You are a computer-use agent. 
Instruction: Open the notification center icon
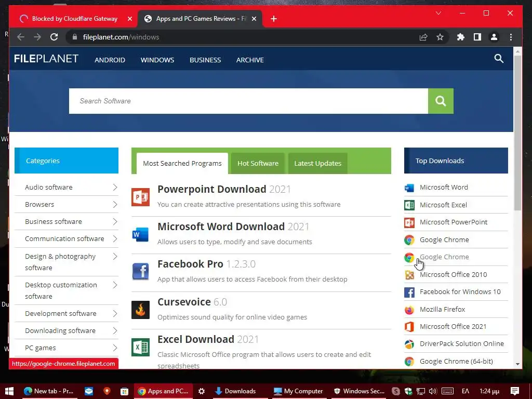point(515,391)
